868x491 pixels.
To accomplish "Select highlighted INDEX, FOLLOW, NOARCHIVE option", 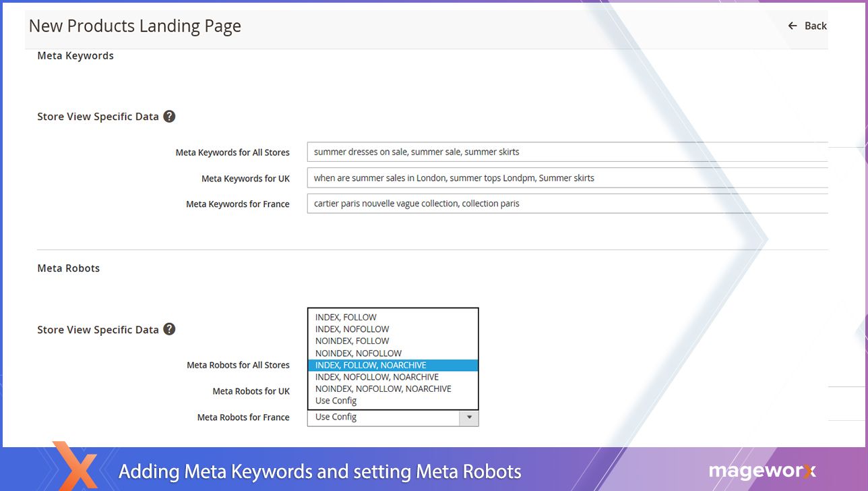I will pos(371,365).
